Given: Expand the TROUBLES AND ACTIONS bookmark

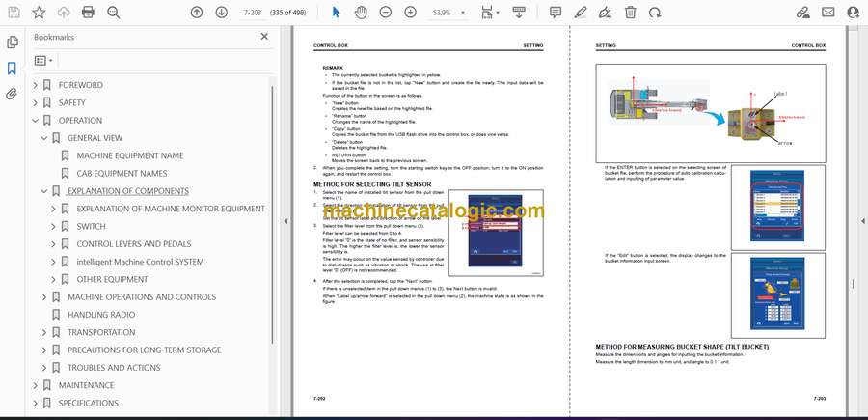Looking at the screenshot, I should [x=44, y=368].
